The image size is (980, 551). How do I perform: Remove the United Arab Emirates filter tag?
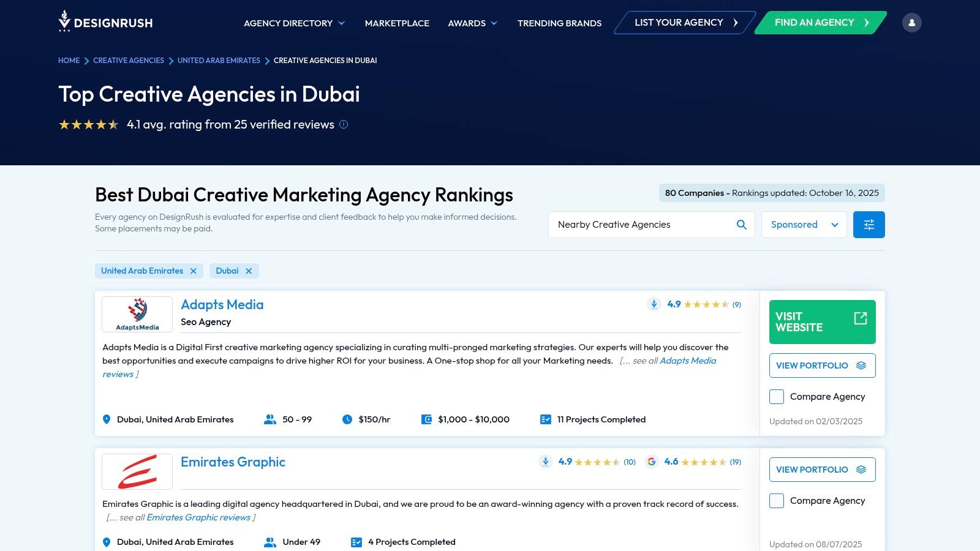click(x=193, y=271)
